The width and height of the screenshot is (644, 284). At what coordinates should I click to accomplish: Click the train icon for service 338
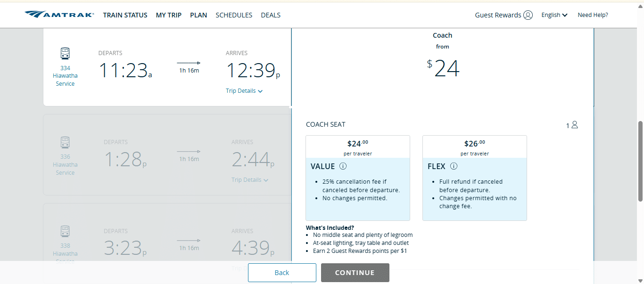(65, 231)
